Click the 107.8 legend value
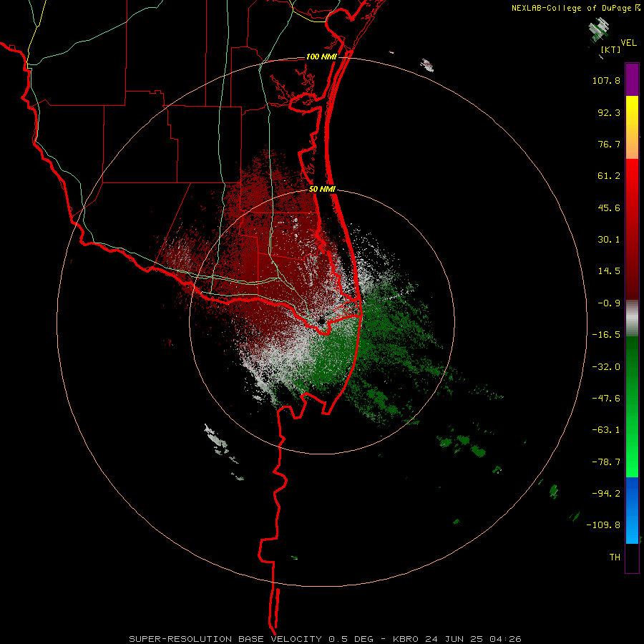This screenshot has height=644, width=644. 606,80
